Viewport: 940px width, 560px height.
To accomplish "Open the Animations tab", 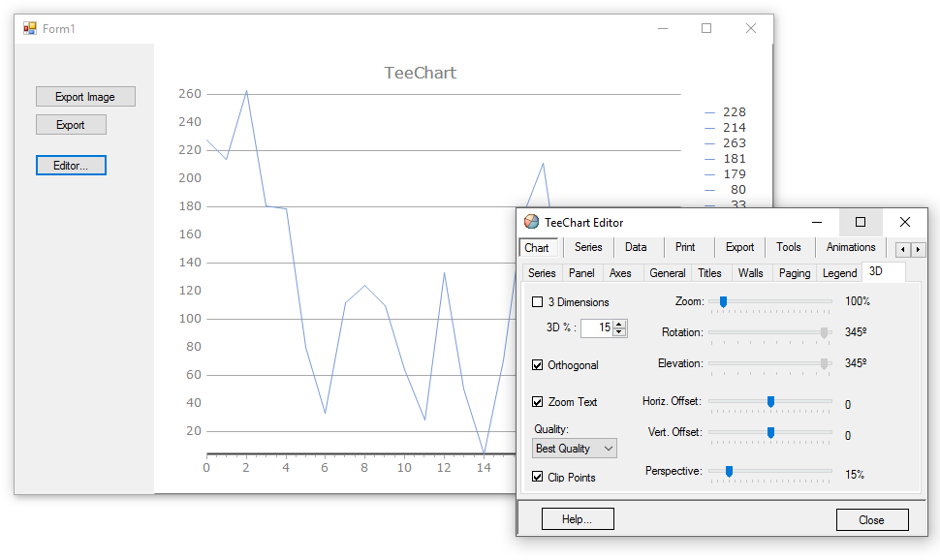I will pyautogui.click(x=851, y=247).
